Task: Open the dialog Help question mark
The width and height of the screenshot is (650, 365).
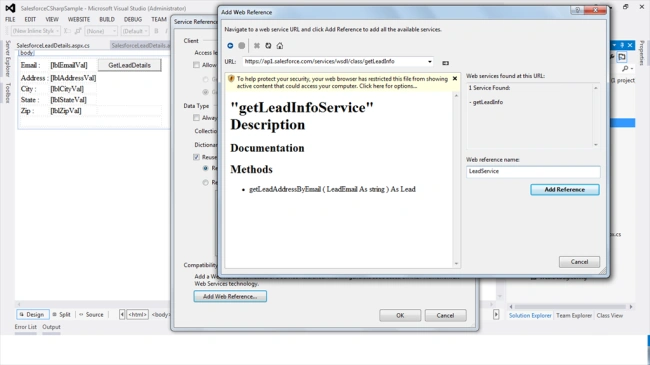Action: (577, 10)
